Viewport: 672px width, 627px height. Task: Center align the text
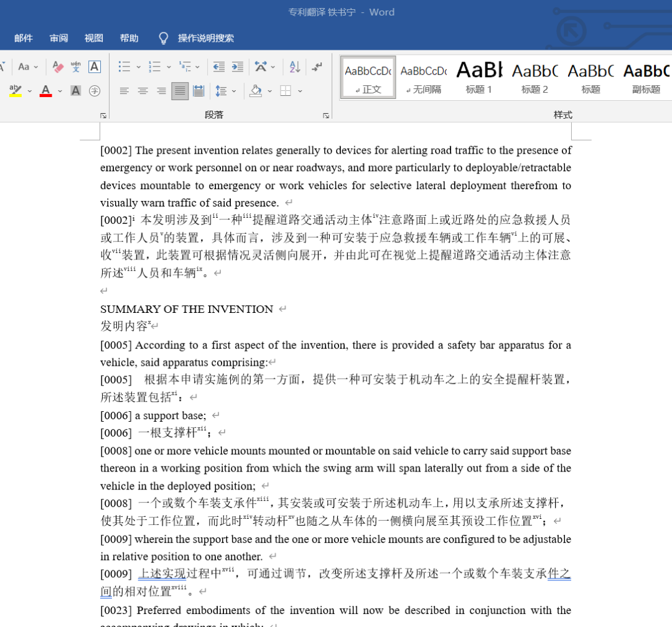142,91
